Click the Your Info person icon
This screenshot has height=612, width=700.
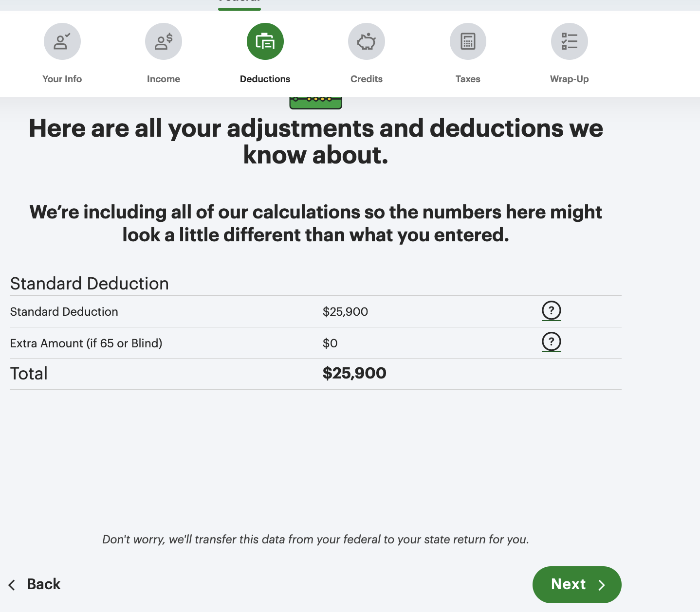(x=62, y=41)
